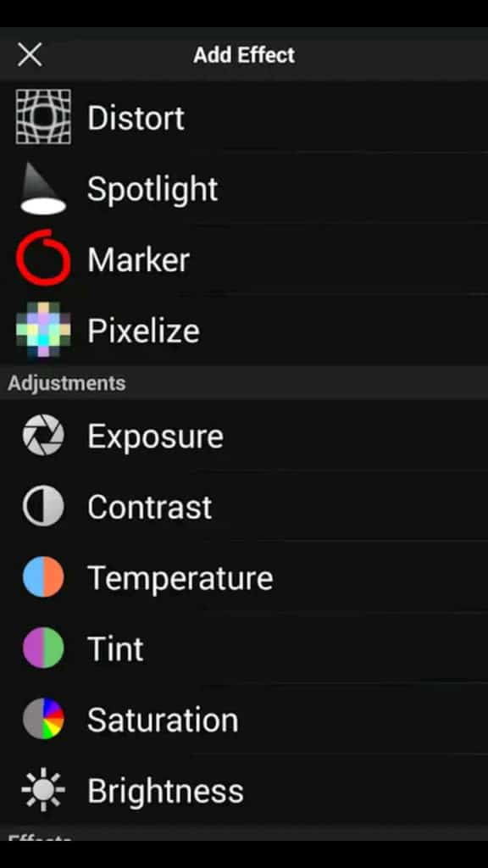The width and height of the screenshot is (488, 868).
Task: Choose the Contrast adjustment
Action: (x=244, y=507)
